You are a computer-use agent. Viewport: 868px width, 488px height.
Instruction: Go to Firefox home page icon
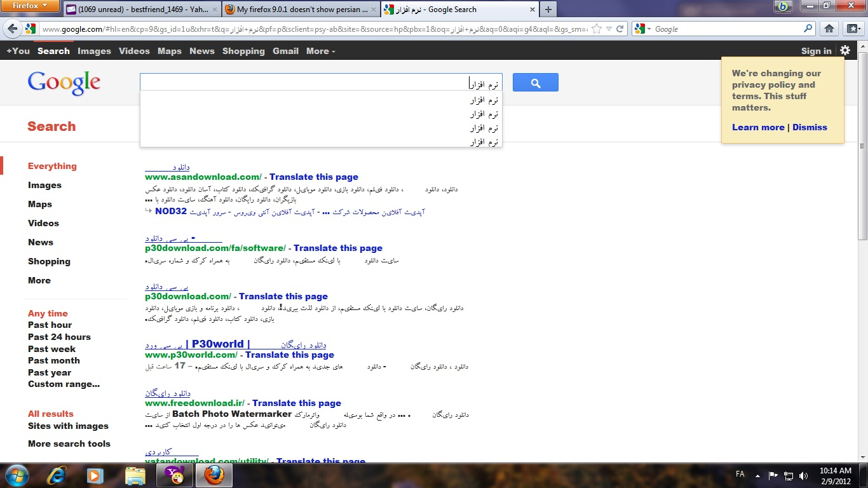pyautogui.click(x=829, y=29)
